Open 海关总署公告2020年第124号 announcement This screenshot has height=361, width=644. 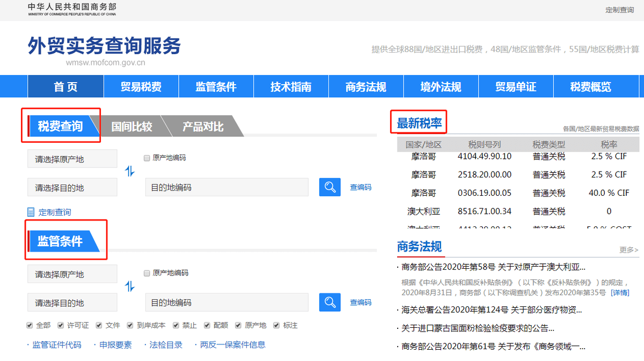click(492, 310)
